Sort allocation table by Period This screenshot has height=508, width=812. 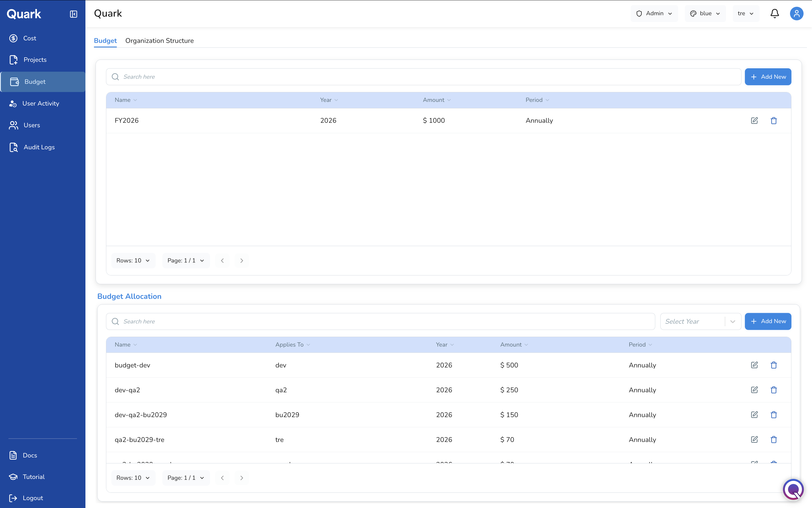(640, 345)
